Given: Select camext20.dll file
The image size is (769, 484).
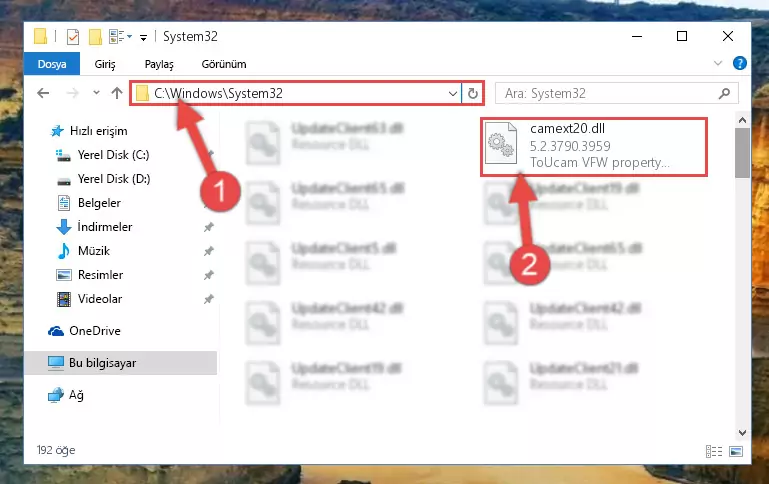Looking at the screenshot, I should (x=594, y=146).
